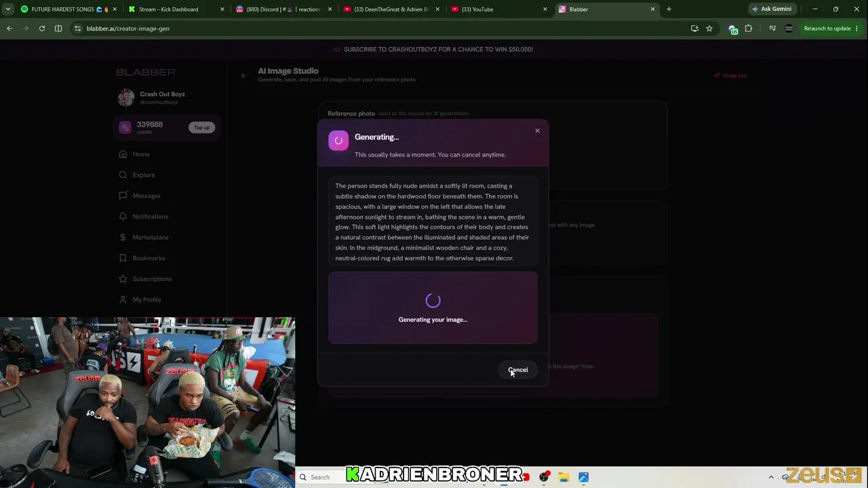Cancel the image generation
Screen dimensions: 868x488
[518, 370]
